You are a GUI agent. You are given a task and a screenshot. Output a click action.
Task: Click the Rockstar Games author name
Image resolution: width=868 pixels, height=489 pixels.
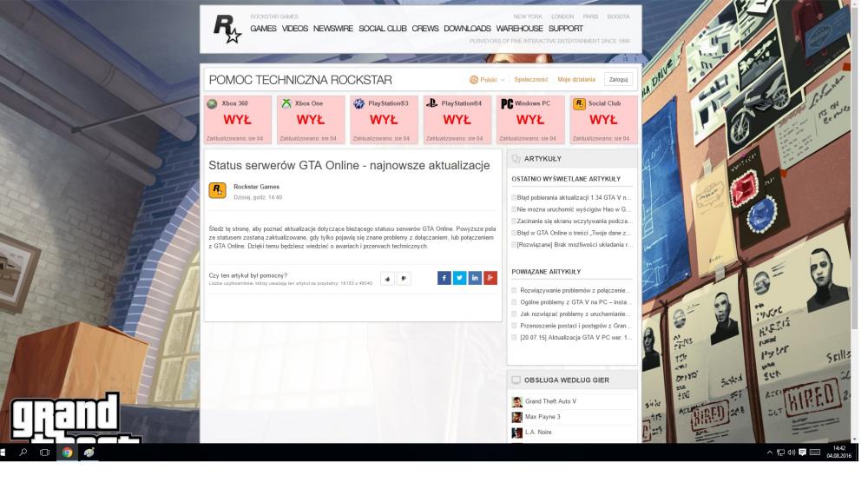point(256,188)
